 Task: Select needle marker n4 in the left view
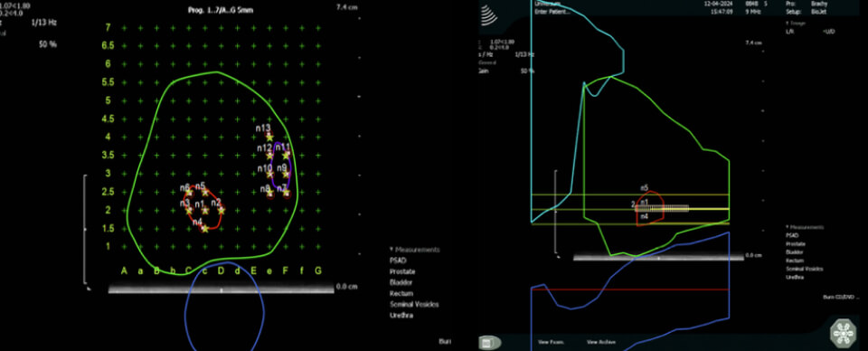click(205, 229)
